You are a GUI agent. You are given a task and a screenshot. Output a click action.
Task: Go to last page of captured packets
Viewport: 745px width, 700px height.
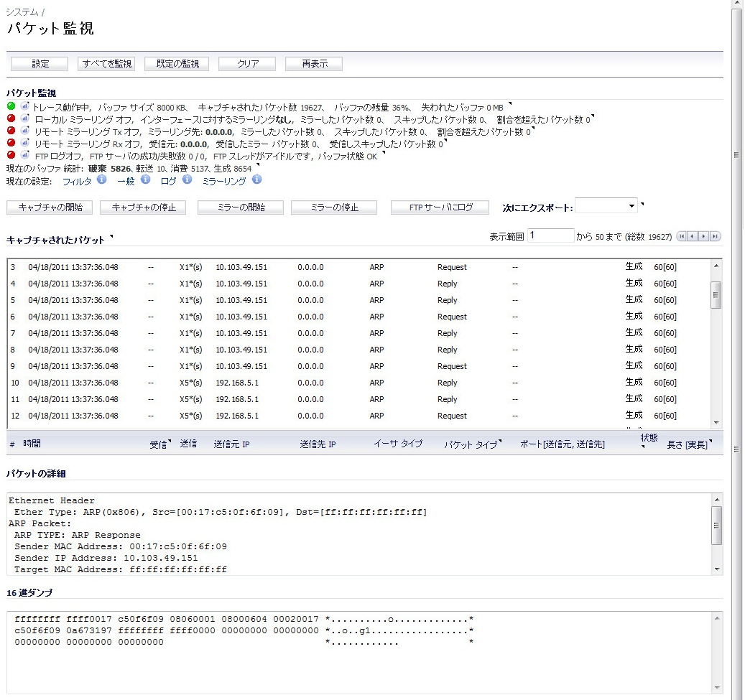pyautogui.click(x=716, y=236)
